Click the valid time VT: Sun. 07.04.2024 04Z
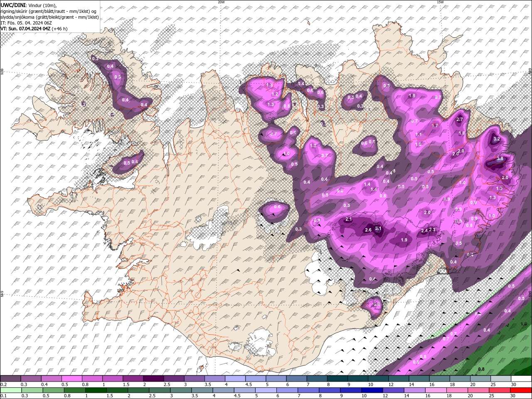 [25, 29]
